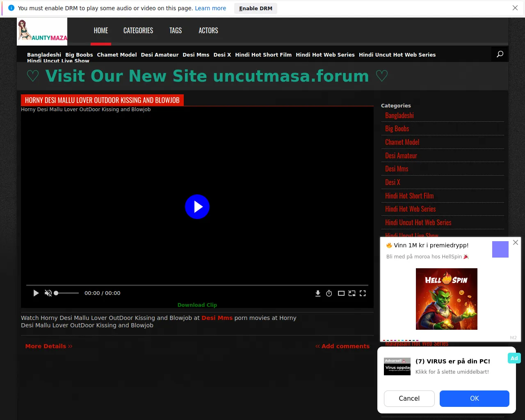Open the search magnifier icon
525x420 pixels.
click(500, 54)
